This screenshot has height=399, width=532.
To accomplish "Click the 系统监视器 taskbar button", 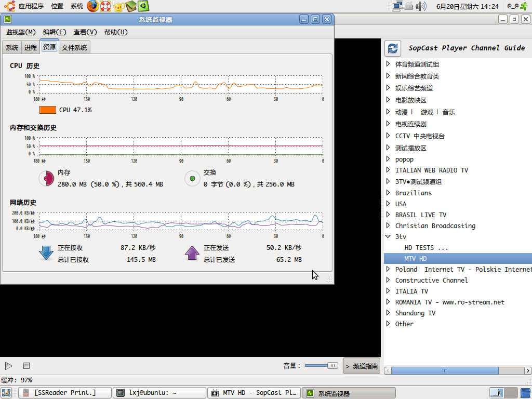I will click(x=349, y=393).
